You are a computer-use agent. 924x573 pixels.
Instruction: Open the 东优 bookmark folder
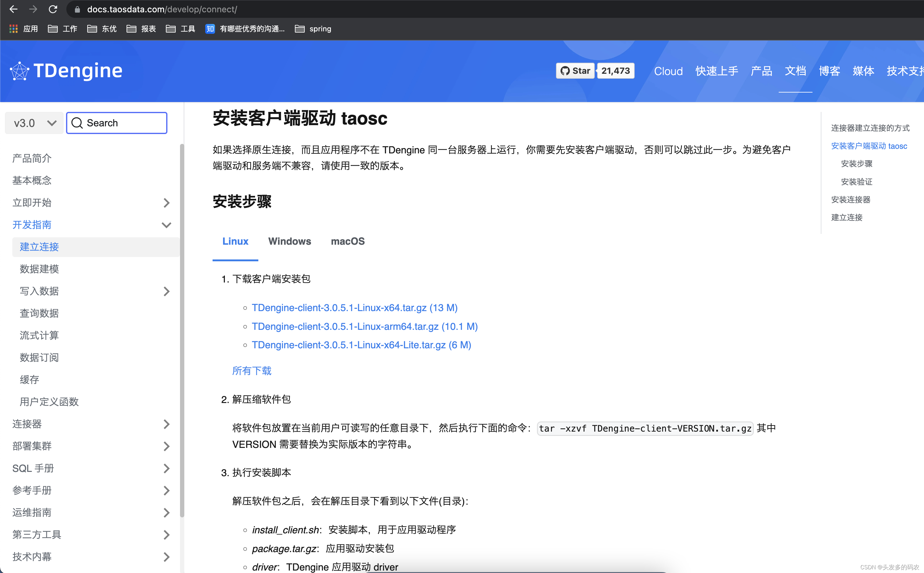point(102,29)
